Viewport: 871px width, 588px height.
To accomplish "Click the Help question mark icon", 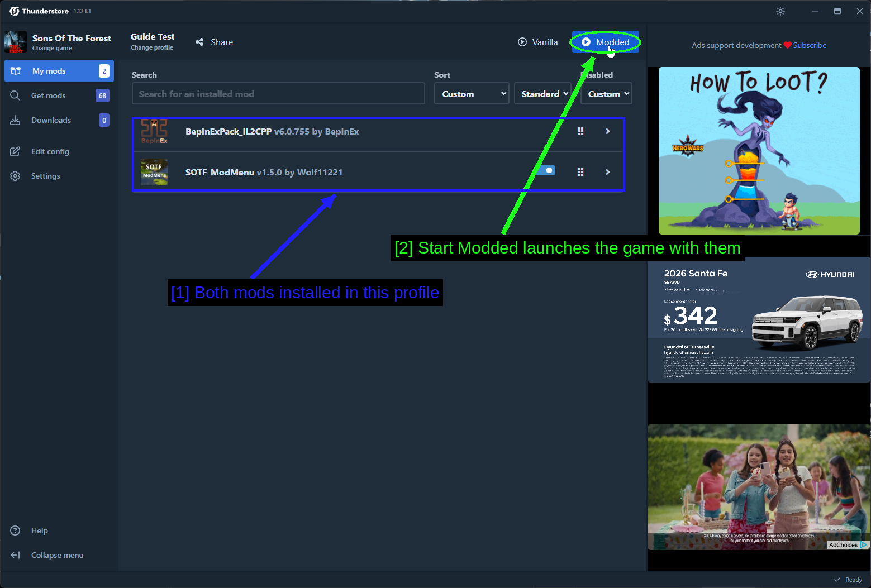I will [15, 530].
